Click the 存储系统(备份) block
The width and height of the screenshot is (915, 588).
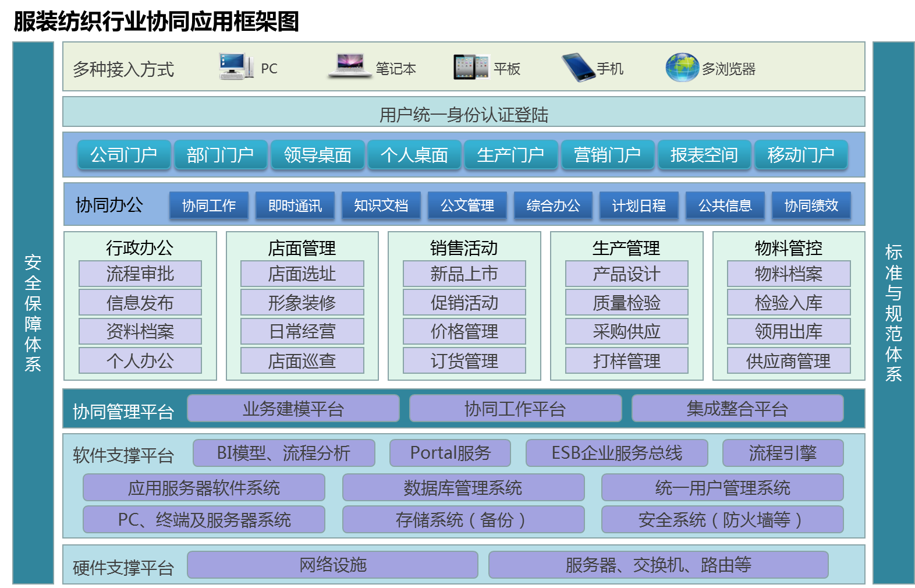pos(463,519)
